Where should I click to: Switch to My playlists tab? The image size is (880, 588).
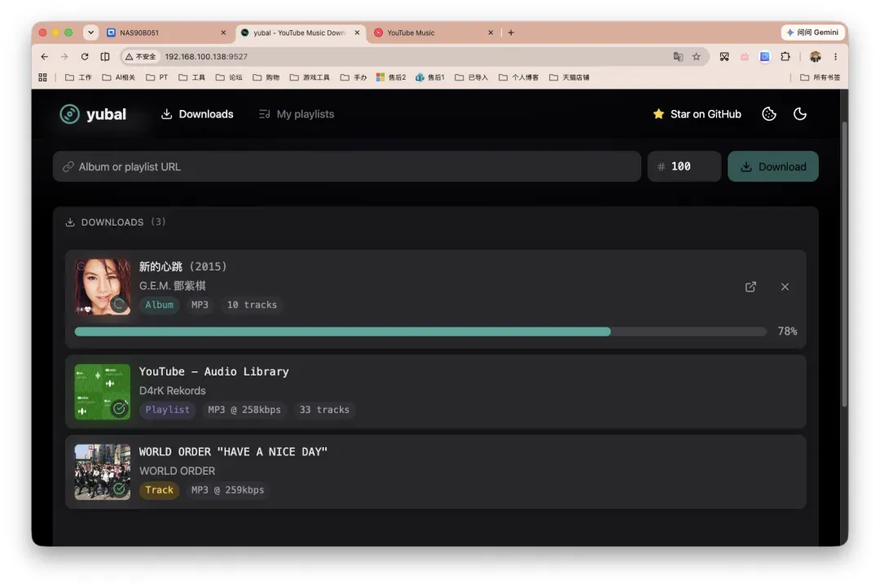(297, 114)
